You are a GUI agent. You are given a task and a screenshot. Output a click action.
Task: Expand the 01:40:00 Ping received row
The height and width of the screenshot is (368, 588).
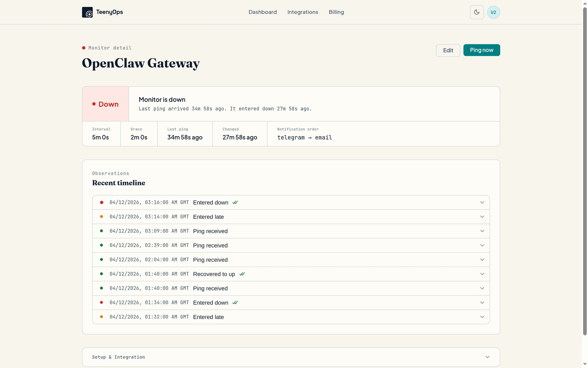point(291,288)
